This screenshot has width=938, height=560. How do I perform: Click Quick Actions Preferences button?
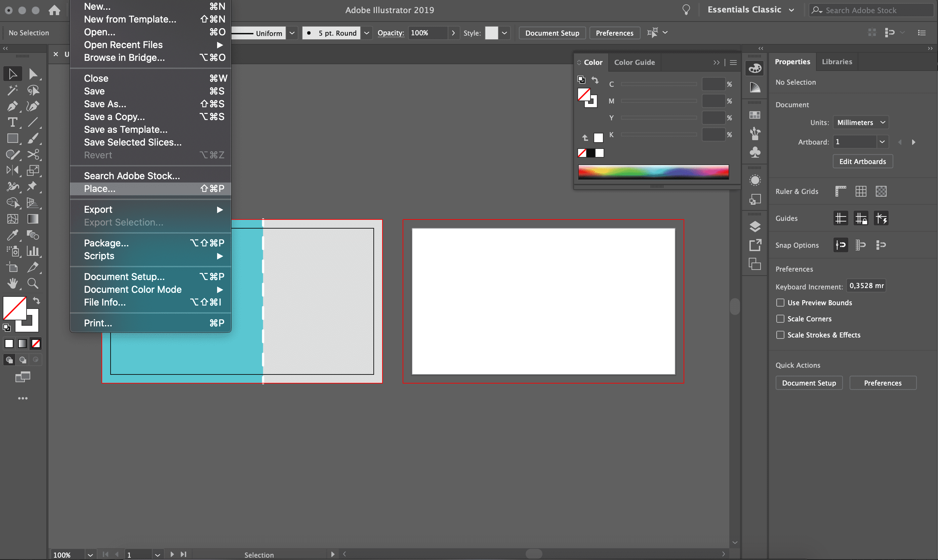click(883, 383)
